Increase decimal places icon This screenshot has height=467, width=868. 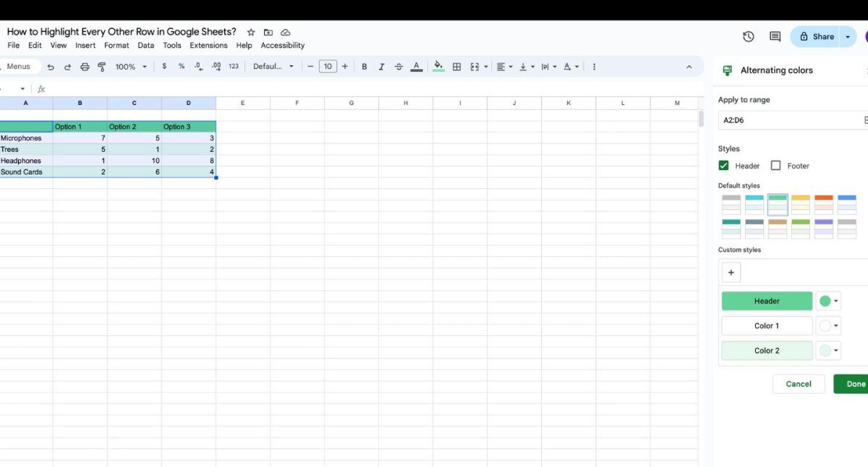(x=216, y=66)
